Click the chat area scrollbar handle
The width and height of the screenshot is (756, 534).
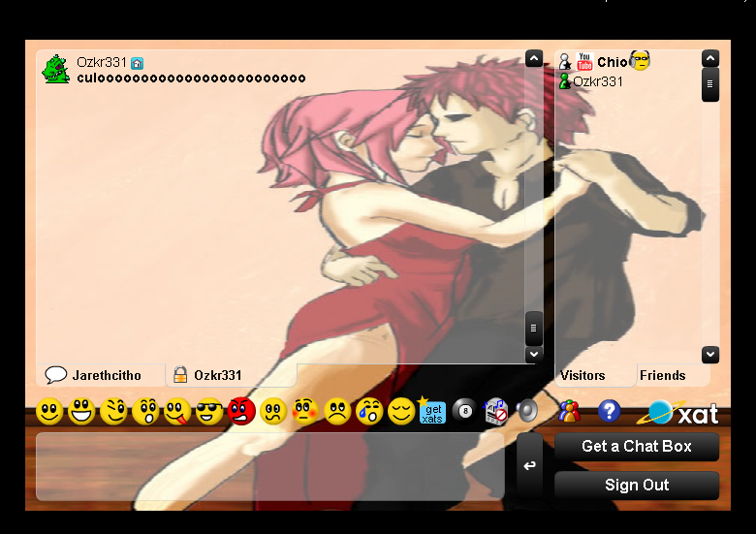coord(534,329)
